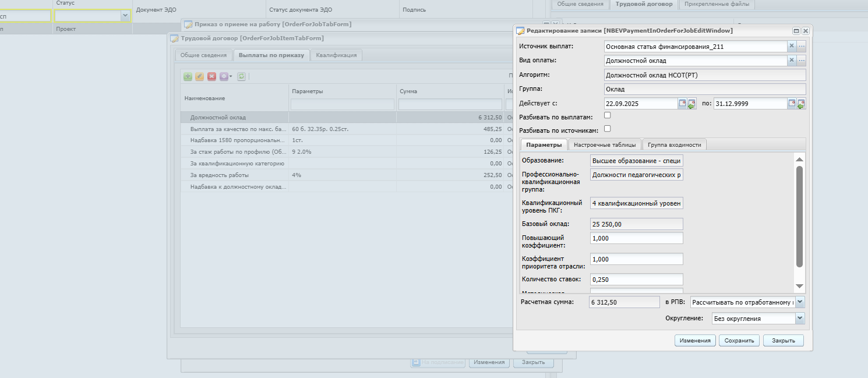Edit selected payment using the pencil icon

199,76
